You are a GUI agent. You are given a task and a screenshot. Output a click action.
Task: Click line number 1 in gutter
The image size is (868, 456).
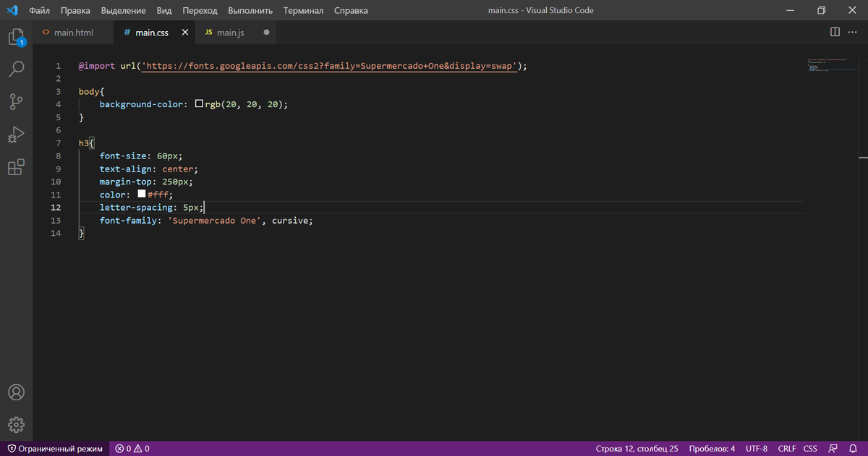(x=58, y=66)
